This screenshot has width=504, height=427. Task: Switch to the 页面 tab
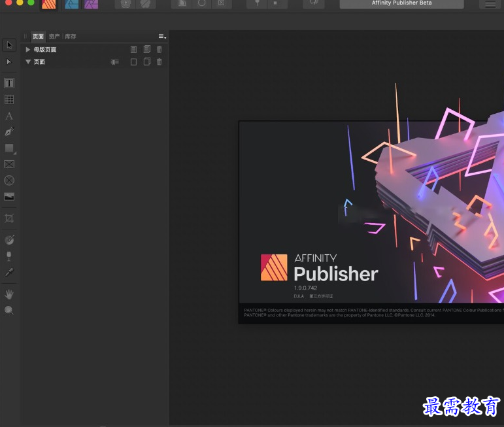click(x=39, y=37)
